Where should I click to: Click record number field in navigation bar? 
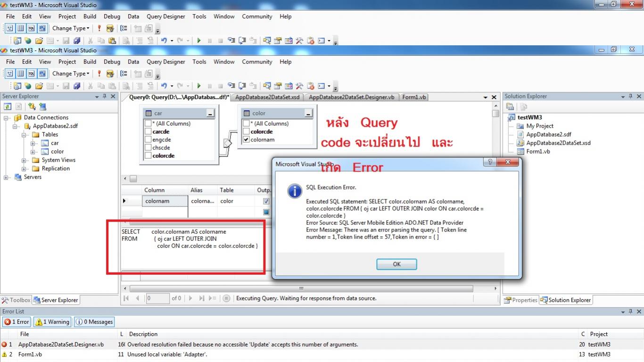click(157, 298)
